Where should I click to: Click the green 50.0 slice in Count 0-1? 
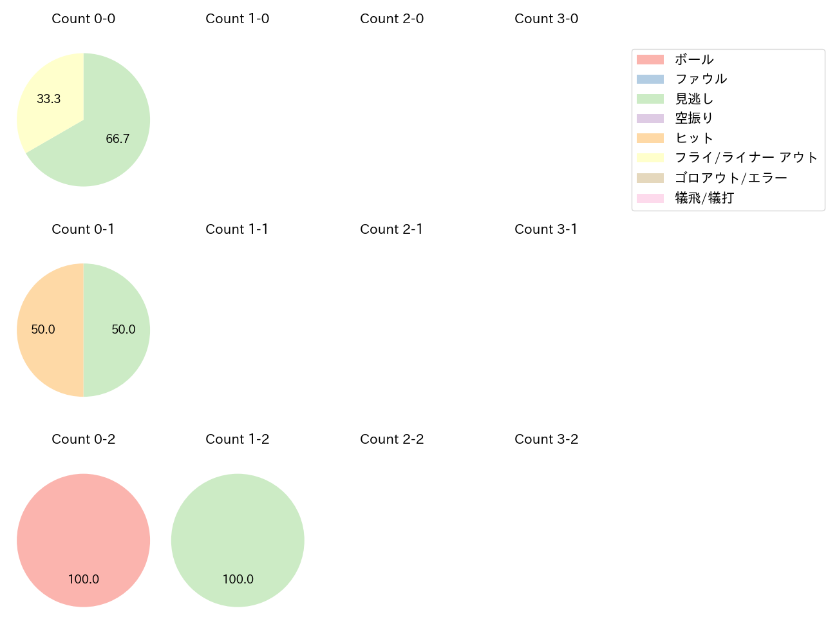[119, 330]
